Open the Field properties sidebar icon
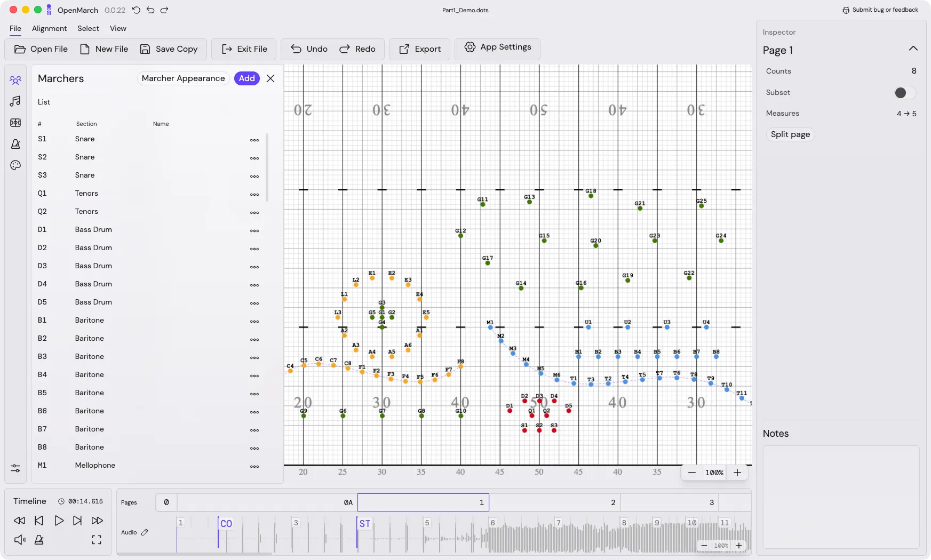The image size is (931, 560). 15,123
